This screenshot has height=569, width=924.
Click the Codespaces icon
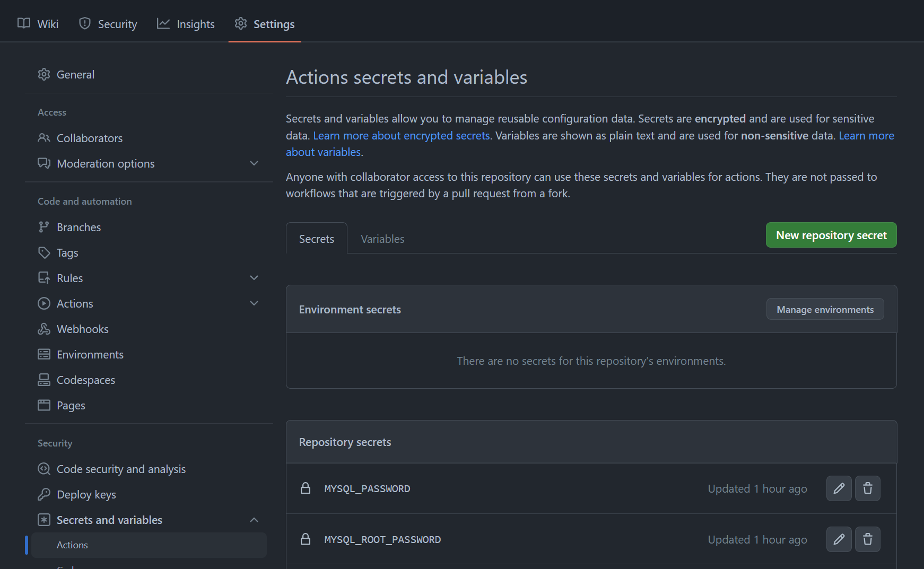point(44,380)
